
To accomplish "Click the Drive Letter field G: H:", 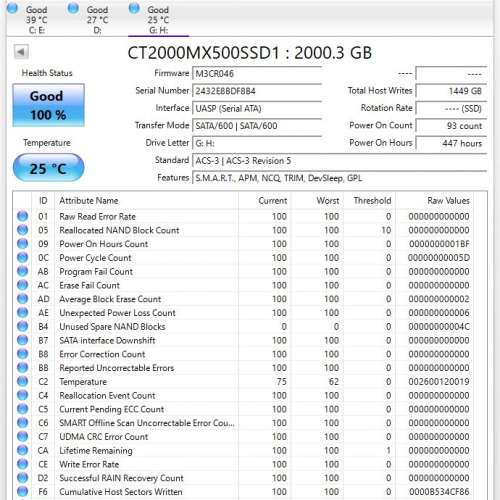I will click(x=257, y=143).
